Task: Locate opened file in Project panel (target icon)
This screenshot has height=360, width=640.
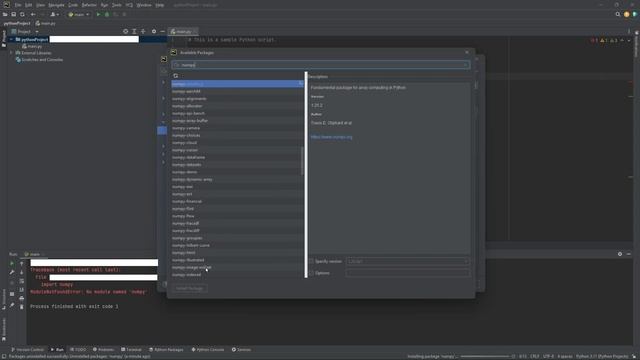Action: [x=125, y=31]
